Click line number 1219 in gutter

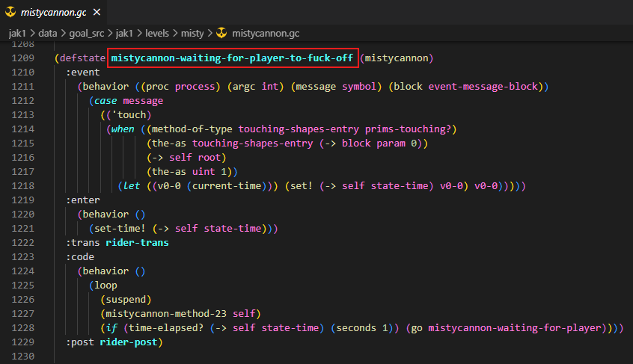pos(23,200)
